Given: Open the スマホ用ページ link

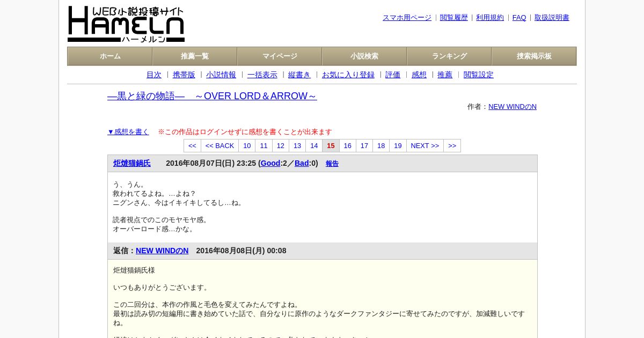Looking at the screenshot, I should (407, 18).
